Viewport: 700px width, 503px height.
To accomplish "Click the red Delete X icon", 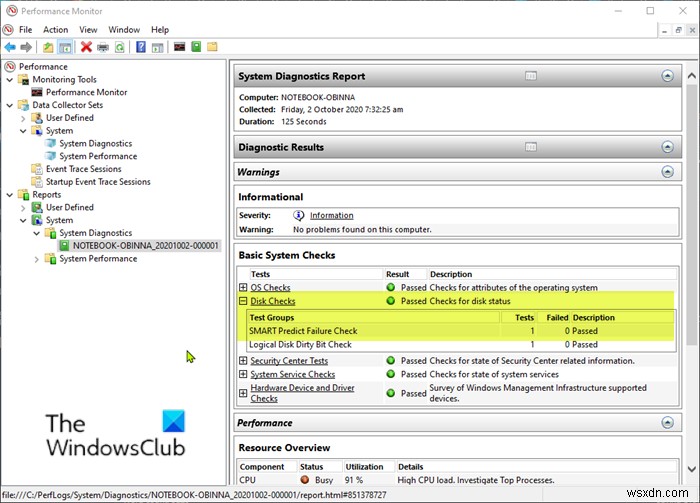I will [x=86, y=46].
